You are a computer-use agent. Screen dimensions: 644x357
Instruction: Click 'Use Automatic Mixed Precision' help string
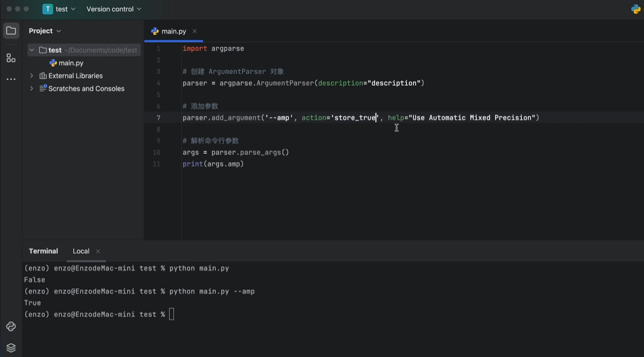click(471, 118)
